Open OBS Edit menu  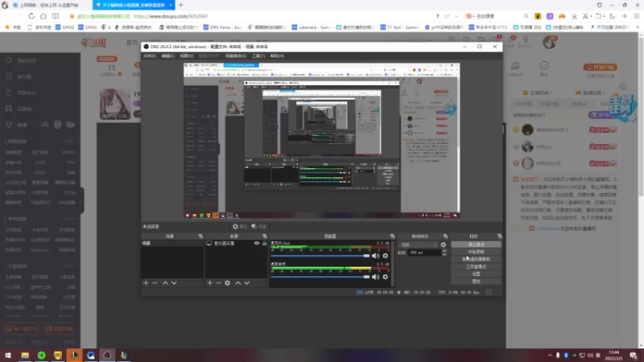pos(167,56)
